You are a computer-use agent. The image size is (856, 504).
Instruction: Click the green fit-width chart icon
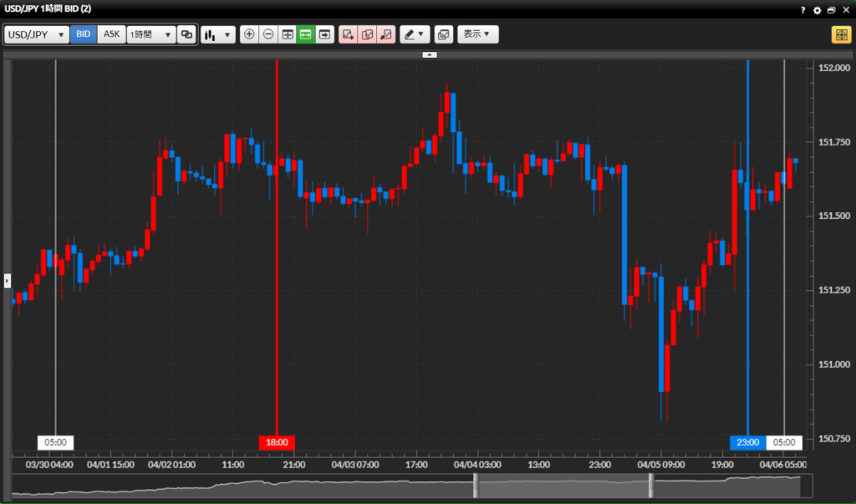click(306, 35)
